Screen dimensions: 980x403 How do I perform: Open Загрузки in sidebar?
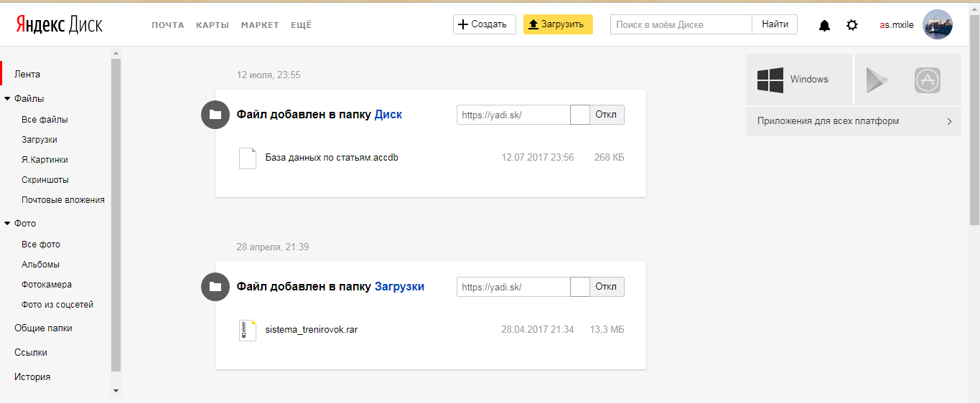click(x=39, y=140)
